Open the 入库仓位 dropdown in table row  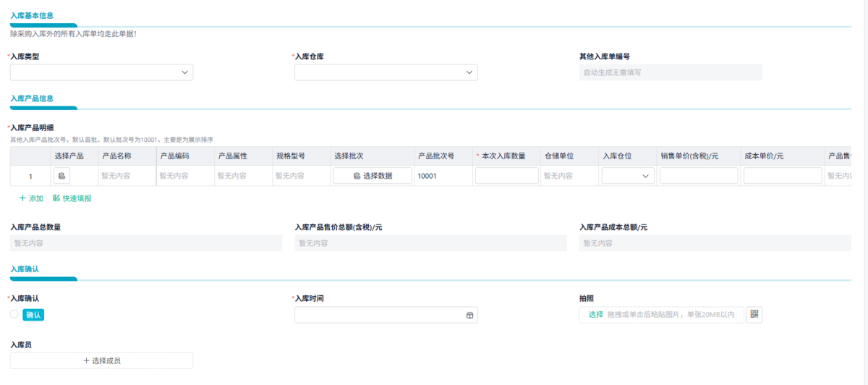pos(627,176)
